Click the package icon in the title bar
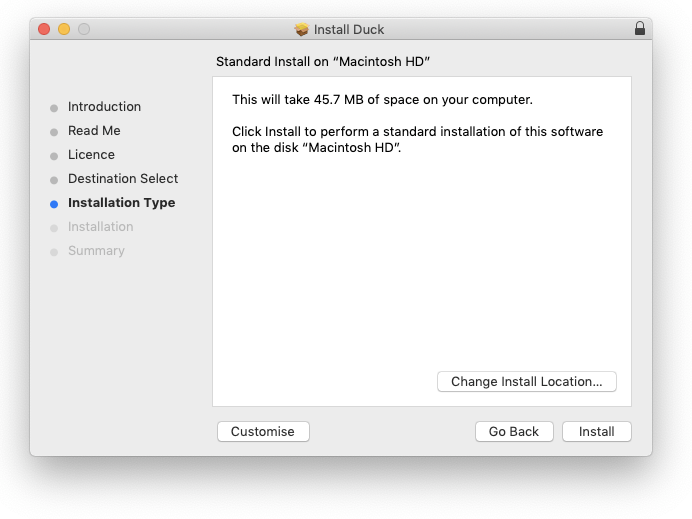 coord(302,29)
